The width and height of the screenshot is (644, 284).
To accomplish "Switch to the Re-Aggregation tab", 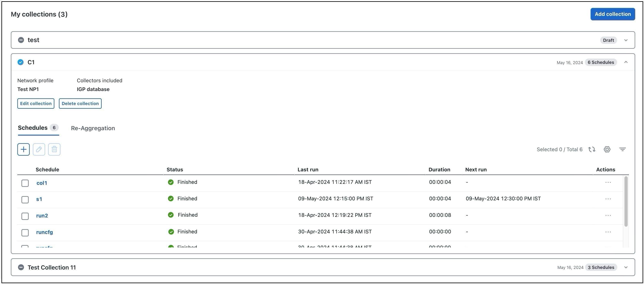I will pos(93,128).
